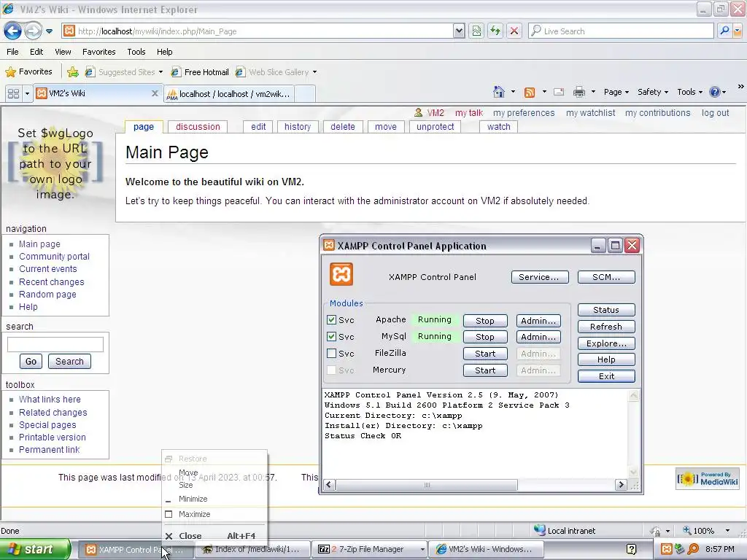This screenshot has width=747, height=560.
Task: Click the Home icon in command bar
Action: (x=499, y=92)
